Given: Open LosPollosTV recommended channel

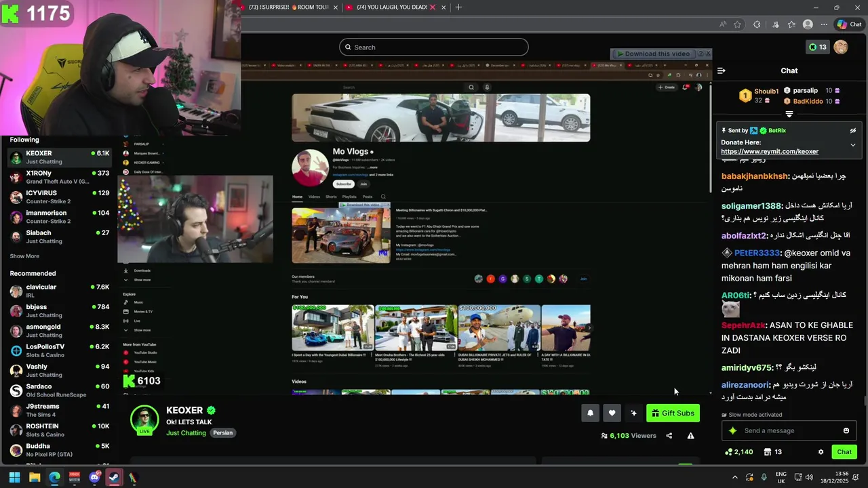Looking at the screenshot, I should coord(60,350).
